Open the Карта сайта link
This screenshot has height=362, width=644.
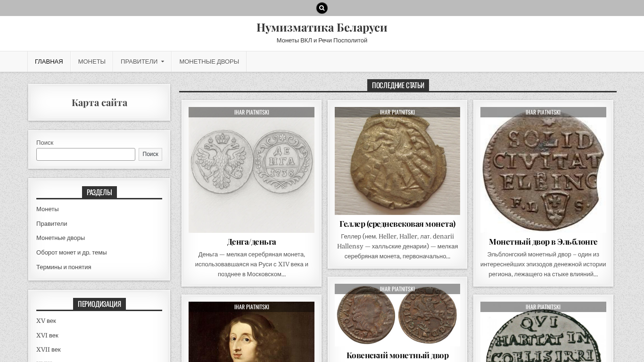coord(99,102)
